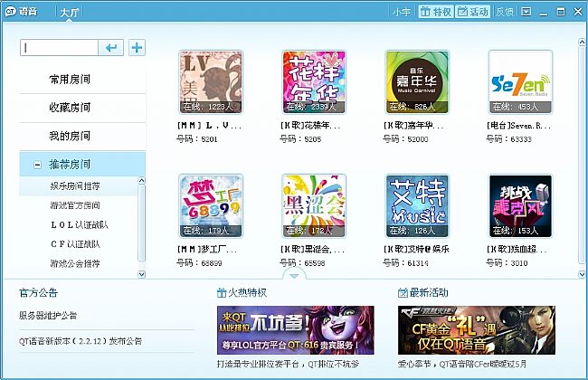Select CF认证战队 sub-item
588x380 pixels.
(x=79, y=244)
